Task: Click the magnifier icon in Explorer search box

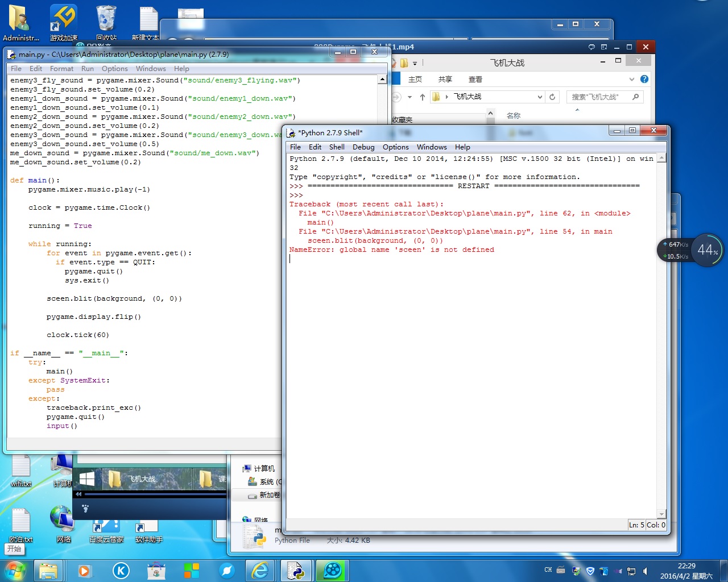Action: (x=636, y=97)
